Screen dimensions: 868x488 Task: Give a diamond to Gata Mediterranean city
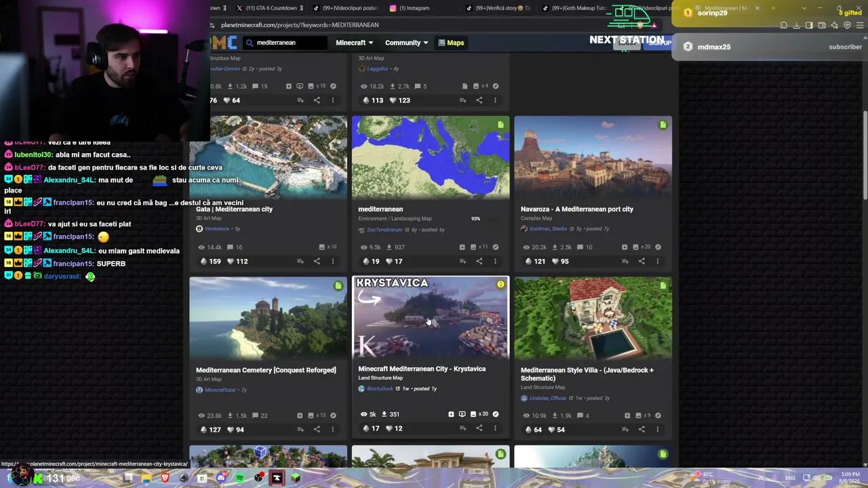click(x=204, y=261)
